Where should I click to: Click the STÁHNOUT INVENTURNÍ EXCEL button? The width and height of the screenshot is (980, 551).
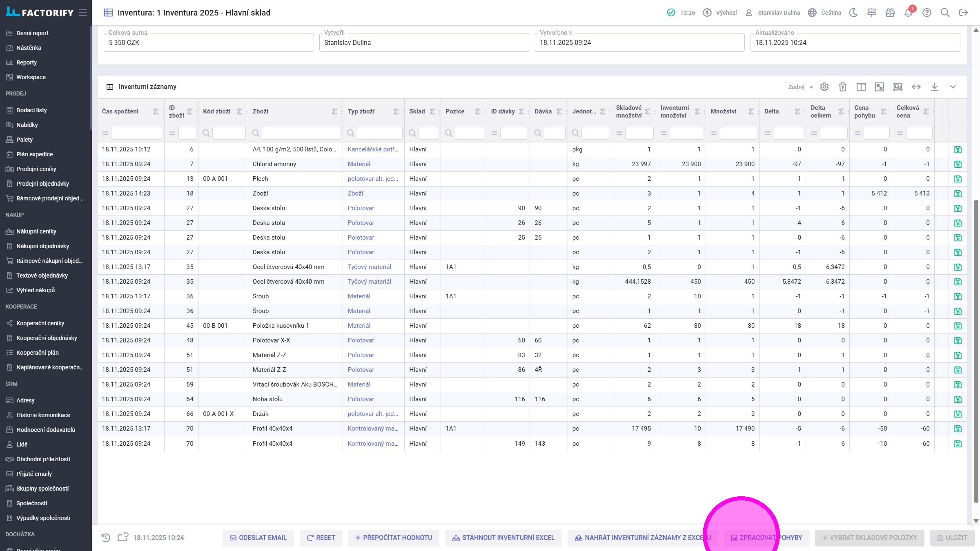pos(503,538)
